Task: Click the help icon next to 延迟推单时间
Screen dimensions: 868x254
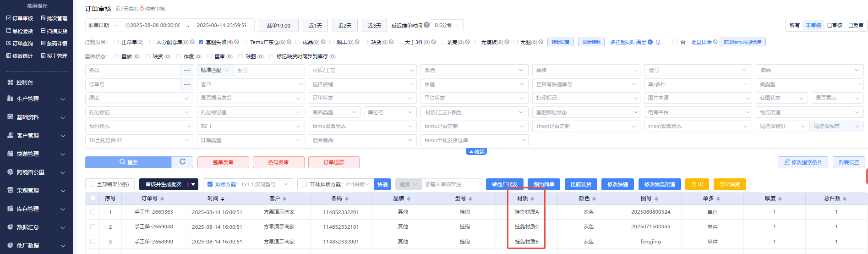Action: [427, 25]
